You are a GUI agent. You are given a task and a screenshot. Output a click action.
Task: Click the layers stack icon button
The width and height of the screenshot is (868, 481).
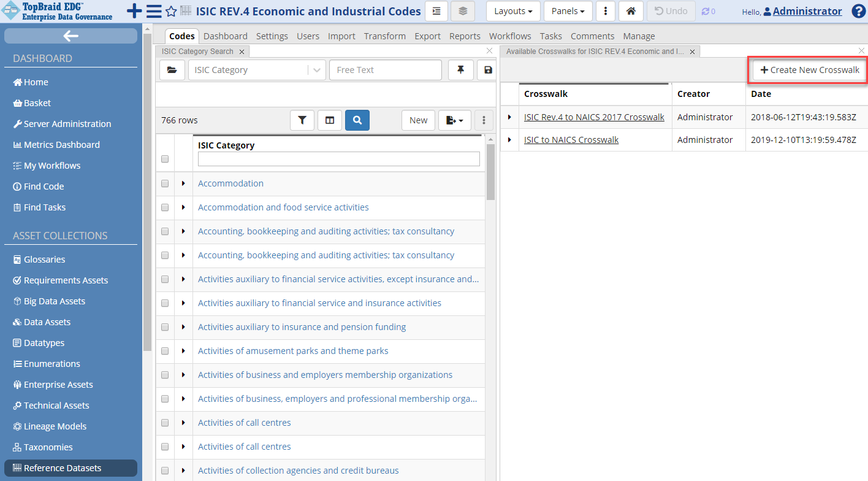(463, 11)
